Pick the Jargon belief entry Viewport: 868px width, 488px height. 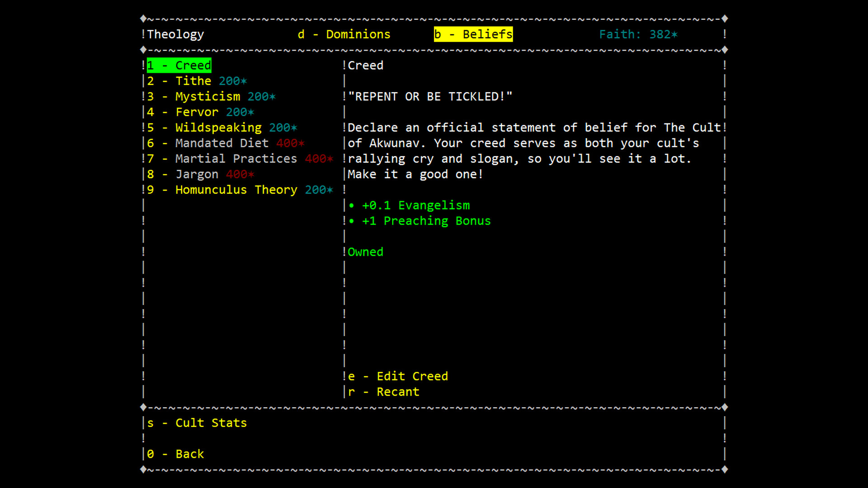click(x=201, y=174)
